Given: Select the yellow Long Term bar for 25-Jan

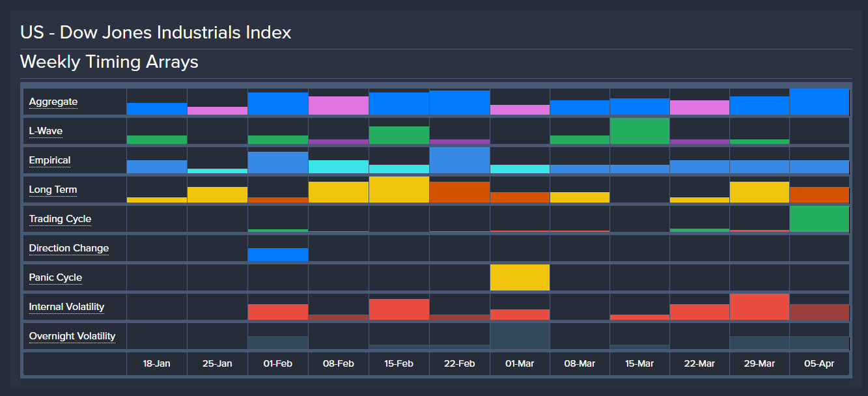Looking at the screenshot, I should point(217,195).
